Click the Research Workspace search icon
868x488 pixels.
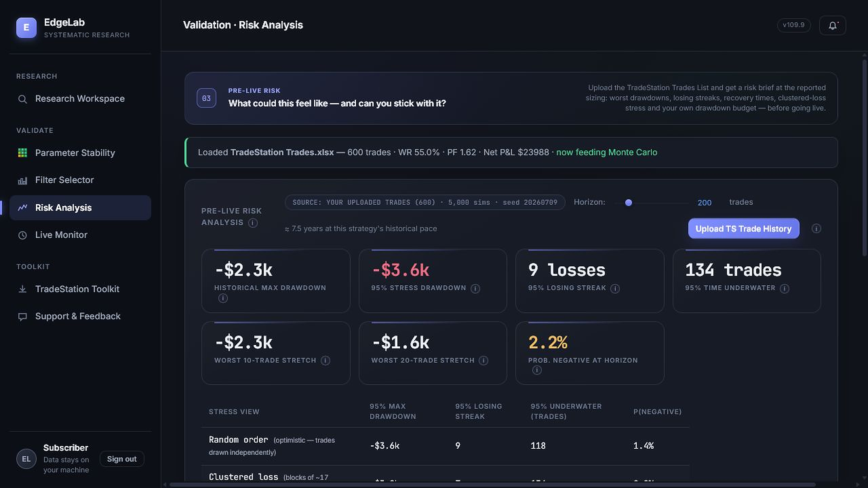coord(22,99)
